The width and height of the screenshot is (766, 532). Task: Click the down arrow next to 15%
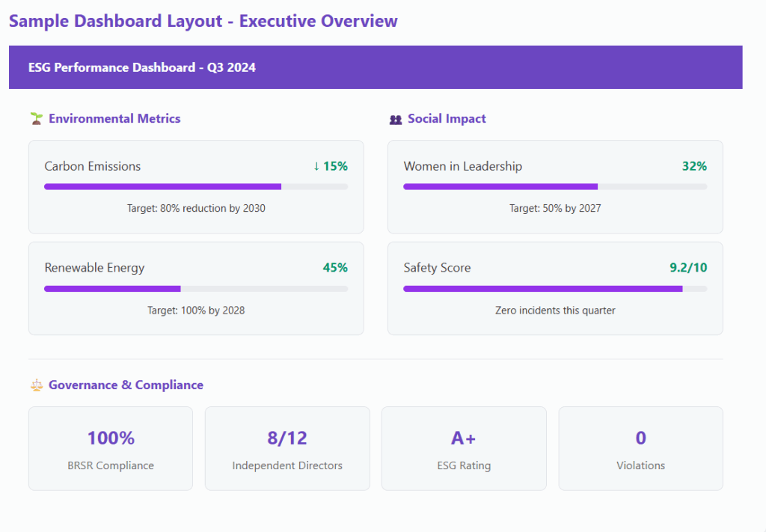pos(316,167)
